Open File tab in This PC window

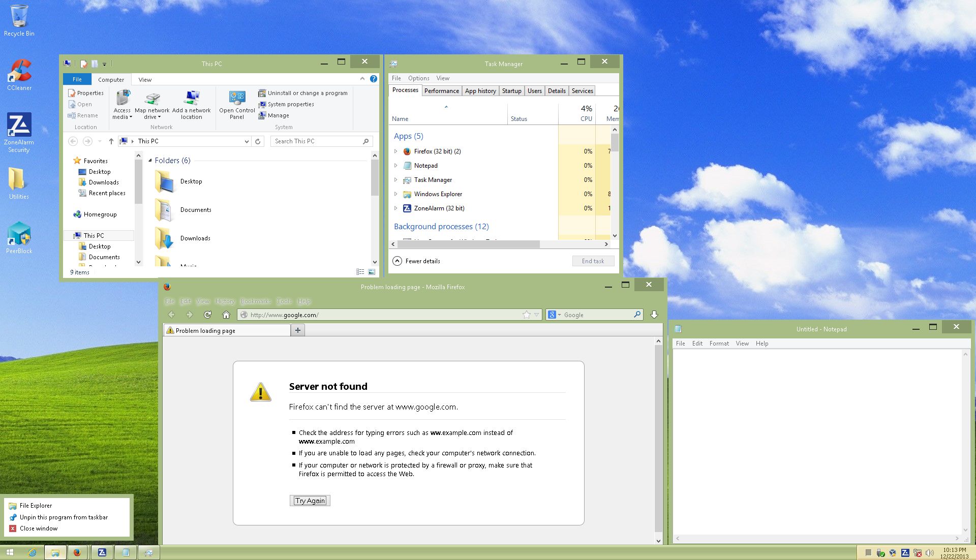77,79
